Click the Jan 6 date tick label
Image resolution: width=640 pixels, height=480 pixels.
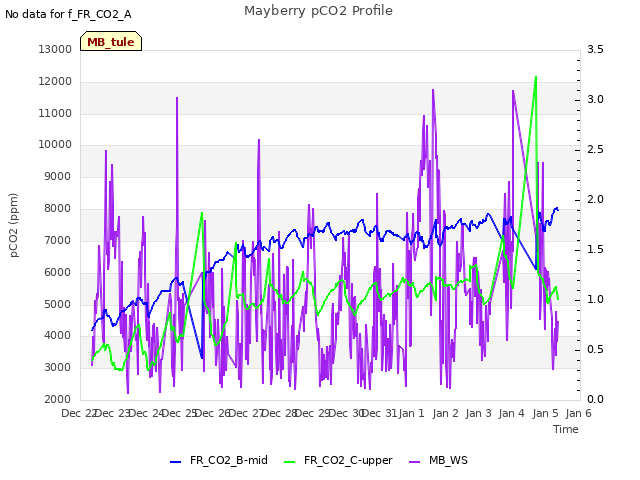[x=578, y=413]
